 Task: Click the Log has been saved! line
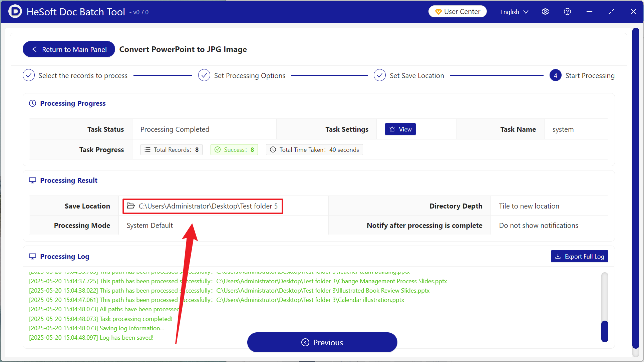(x=91, y=338)
